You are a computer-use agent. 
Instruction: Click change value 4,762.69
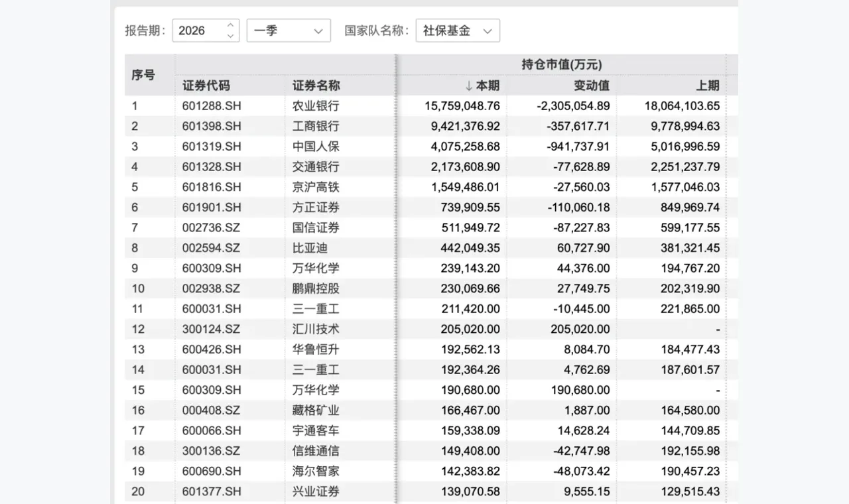pyautogui.click(x=586, y=369)
